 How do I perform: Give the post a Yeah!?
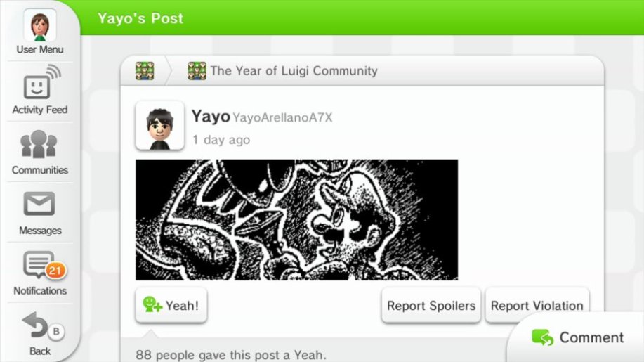171,305
